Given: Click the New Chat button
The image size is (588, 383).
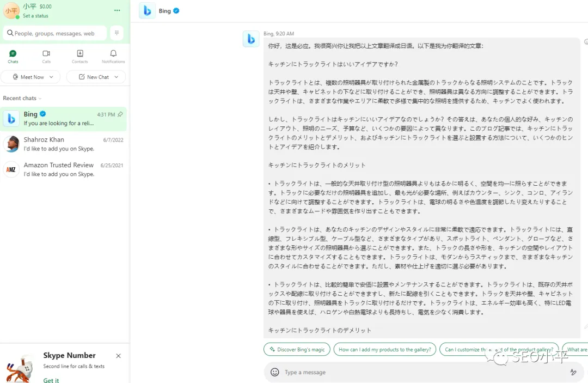Looking at the screenshot, I should [94, 77].
